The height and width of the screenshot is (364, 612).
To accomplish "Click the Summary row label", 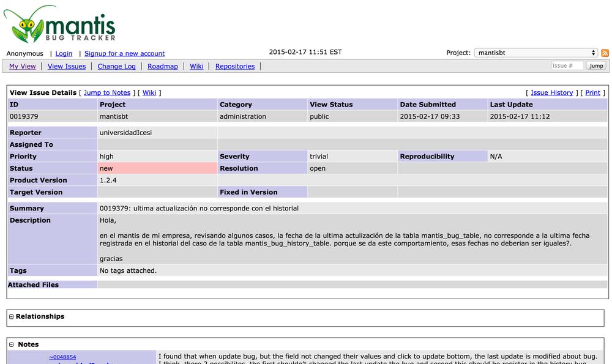I will pyautogui.click(x=26, y=209).
